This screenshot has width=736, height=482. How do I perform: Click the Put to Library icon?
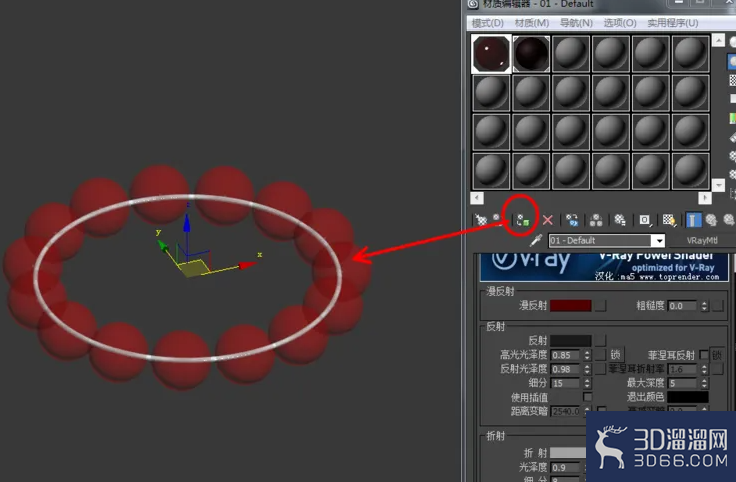[620, 220]
